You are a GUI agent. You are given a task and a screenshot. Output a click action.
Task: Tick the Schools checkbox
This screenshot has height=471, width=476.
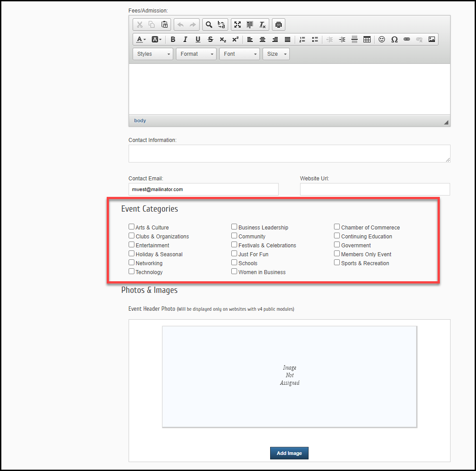[234, 263]
